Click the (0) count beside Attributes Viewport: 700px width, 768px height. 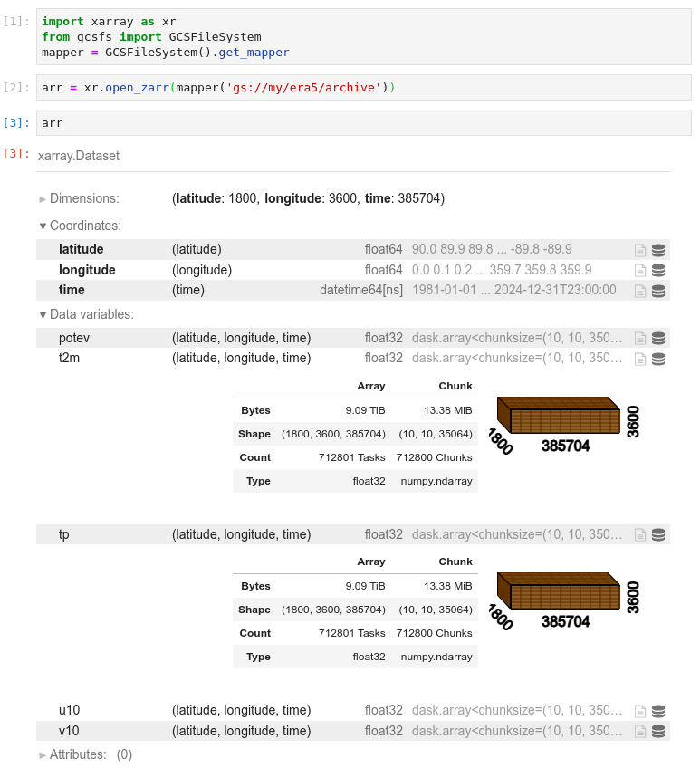coord(124,754)
